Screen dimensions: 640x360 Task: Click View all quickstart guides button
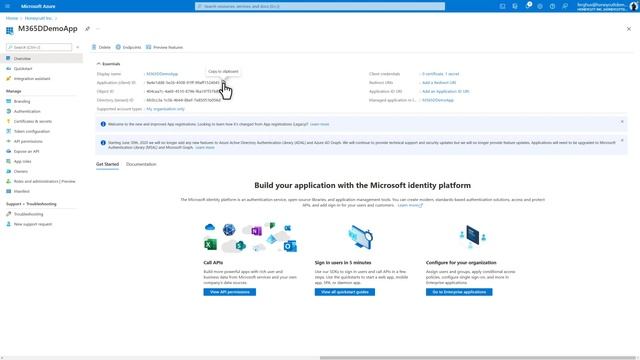(344, 292)
